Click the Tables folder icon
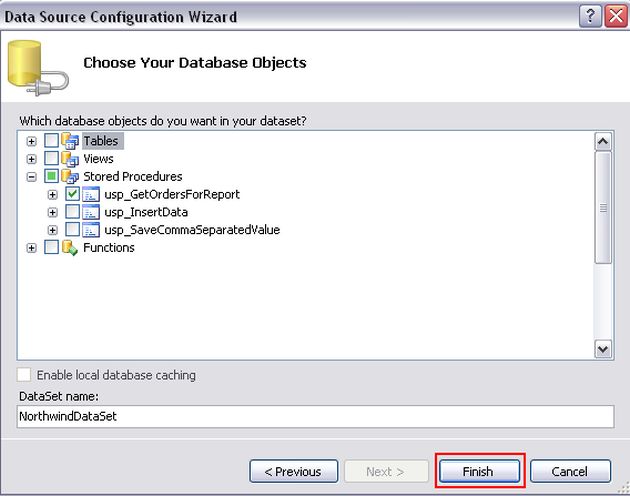This screenshot has width=630, height=496. 70,141
